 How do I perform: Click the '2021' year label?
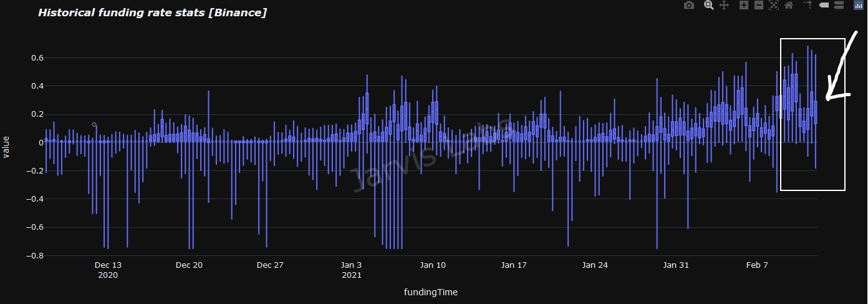[351, 275]
